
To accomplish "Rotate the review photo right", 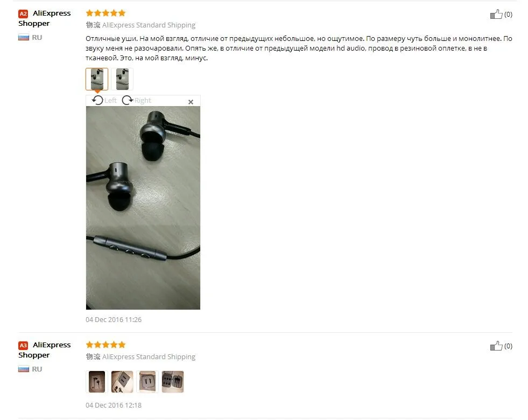I will click(x=136, y=100).
